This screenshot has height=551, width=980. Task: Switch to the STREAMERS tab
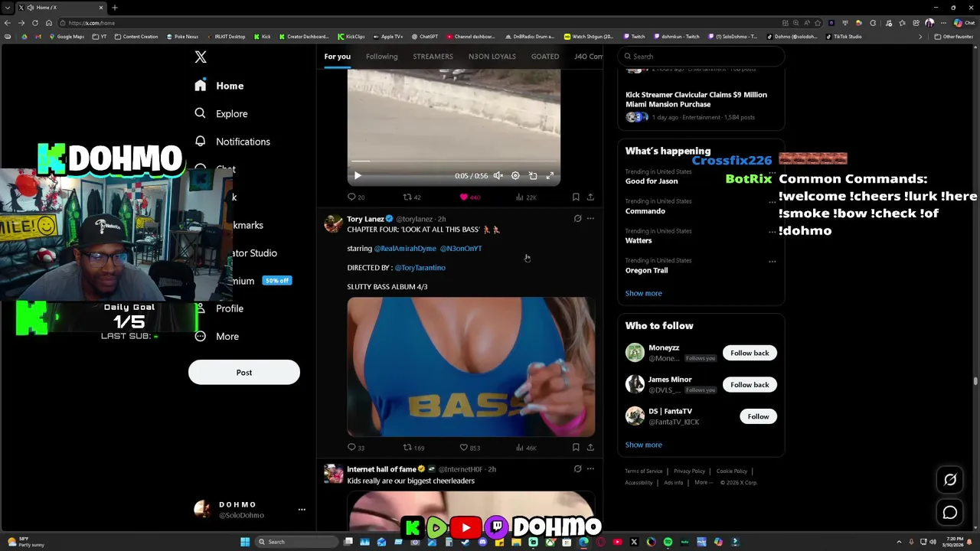click(433, 56)
